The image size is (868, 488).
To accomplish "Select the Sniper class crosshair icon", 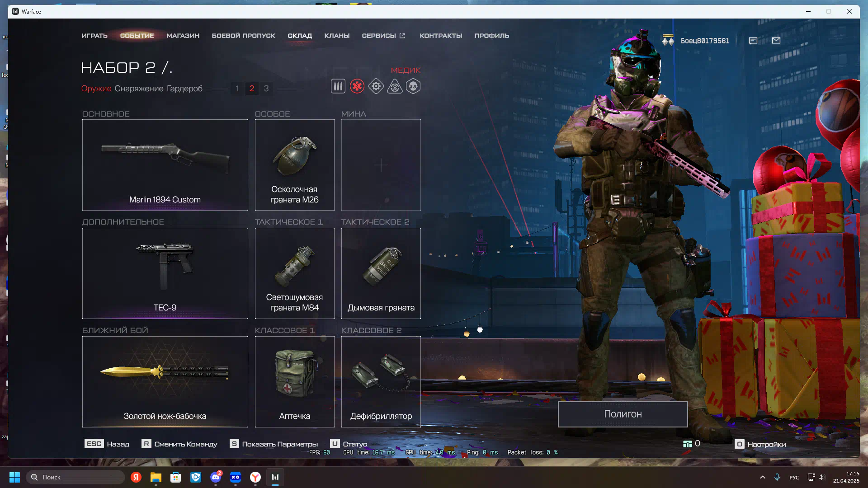I will [x=395, y=86].
